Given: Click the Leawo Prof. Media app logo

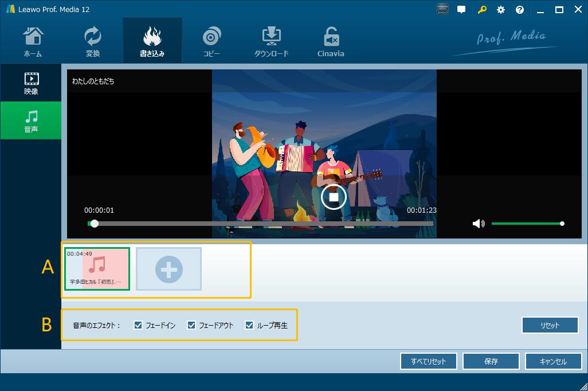Looking at the screenshot, I should click(x=10, y=9).
